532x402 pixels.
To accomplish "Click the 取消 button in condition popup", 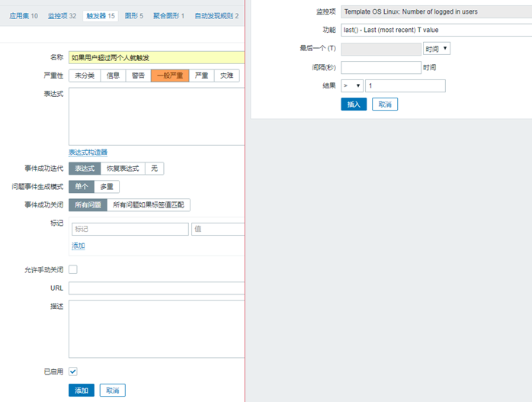I will pos(385,105).
